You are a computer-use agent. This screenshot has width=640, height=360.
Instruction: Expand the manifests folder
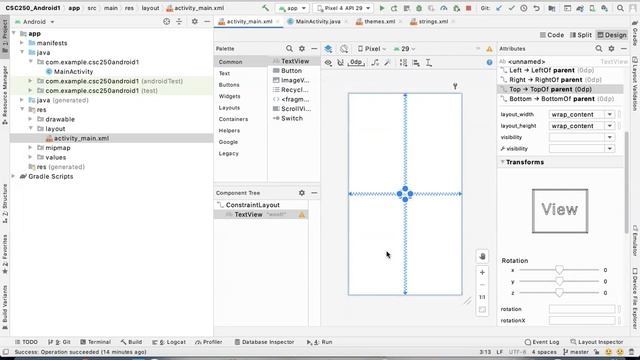[22, 43]
